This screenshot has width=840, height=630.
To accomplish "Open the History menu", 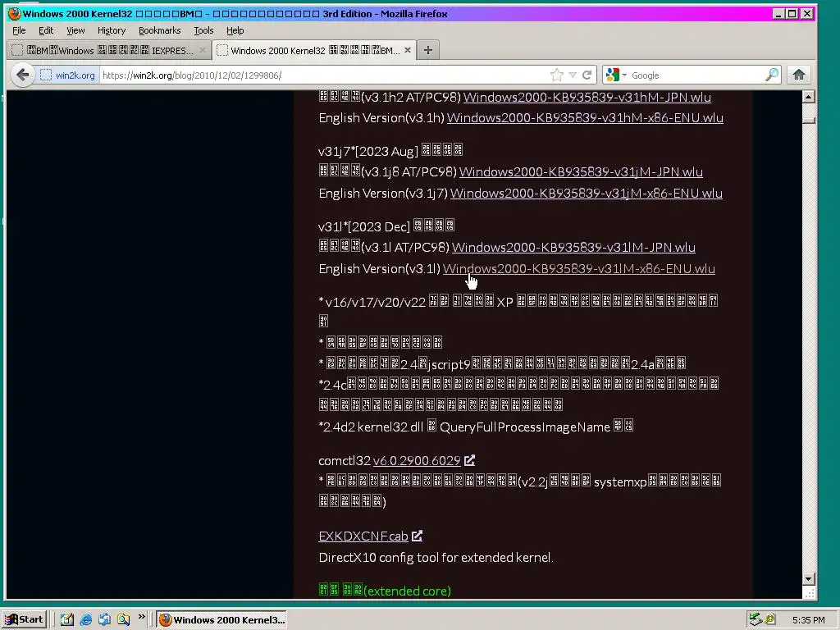I will tap(112, 30).
